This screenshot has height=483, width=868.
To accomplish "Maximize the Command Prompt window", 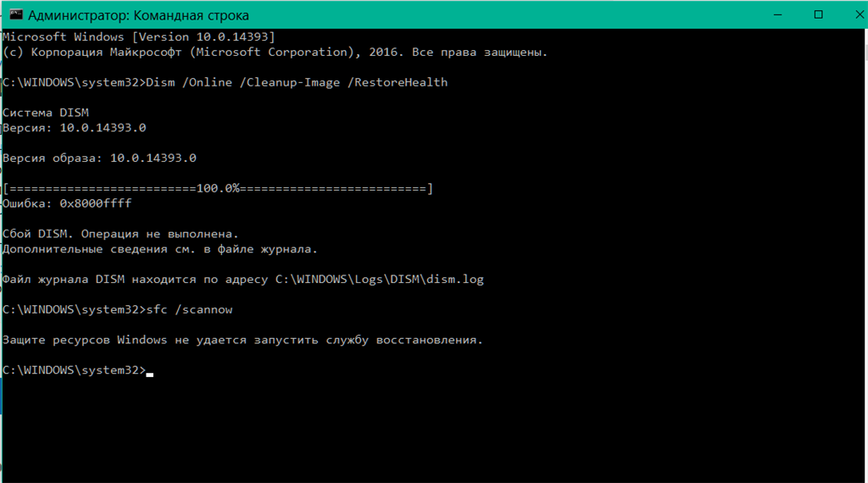I will pos(818,15).
